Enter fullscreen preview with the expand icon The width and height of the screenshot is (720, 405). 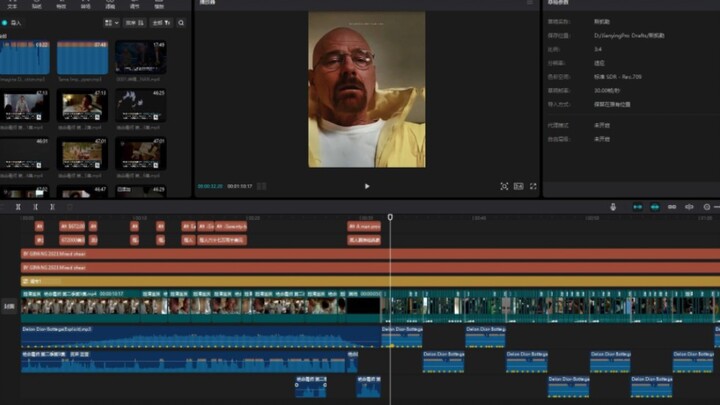coord(533,186)
